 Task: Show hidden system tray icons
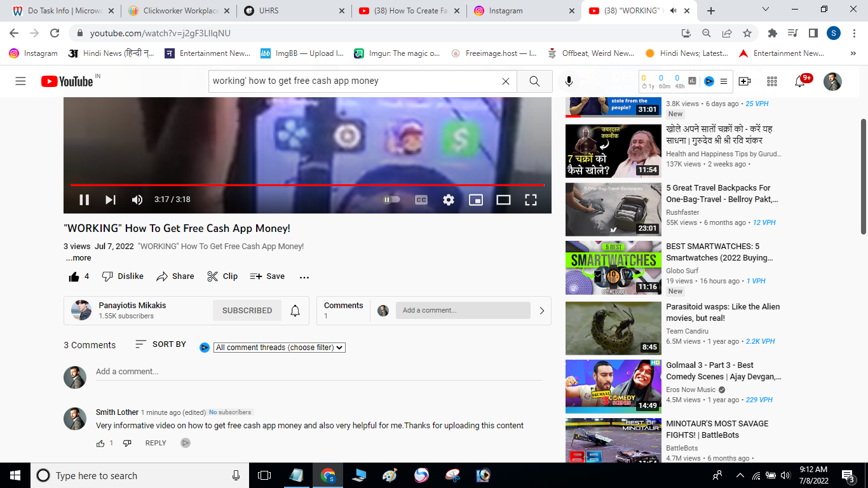point(740,475)
